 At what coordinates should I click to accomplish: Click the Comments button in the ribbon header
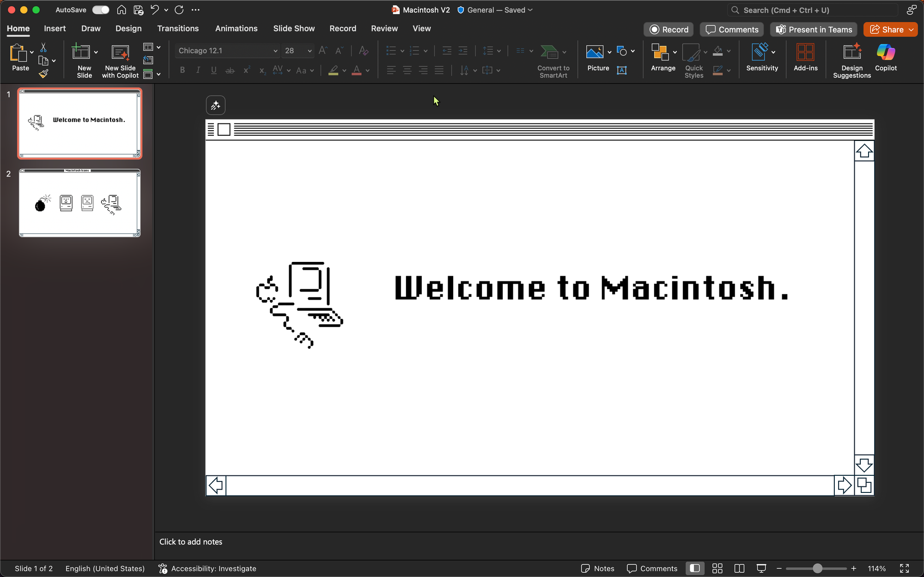pyautogui.click(x=732, y=30)
